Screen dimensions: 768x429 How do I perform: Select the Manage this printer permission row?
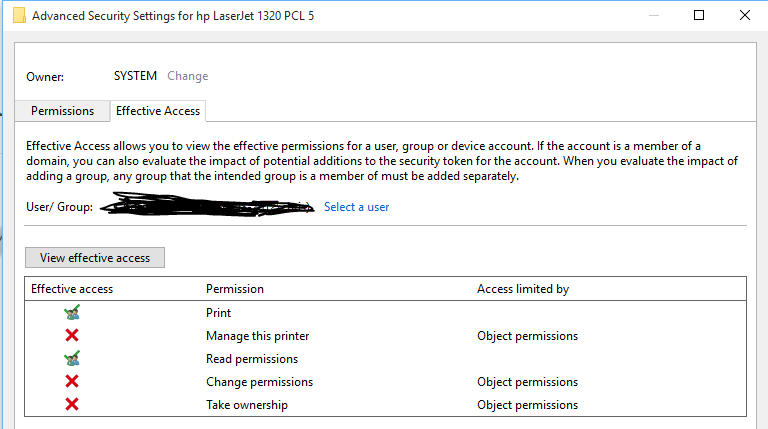pyautogui.click(x=257, y=336)
